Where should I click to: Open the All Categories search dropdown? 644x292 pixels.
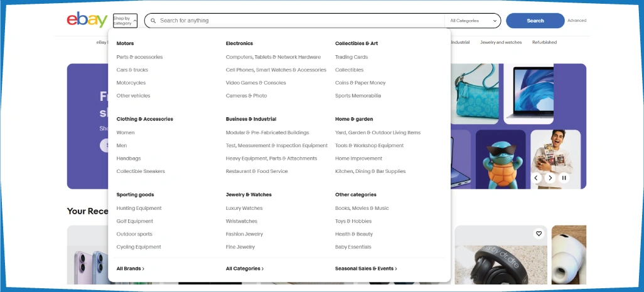(x=474, y=21)
